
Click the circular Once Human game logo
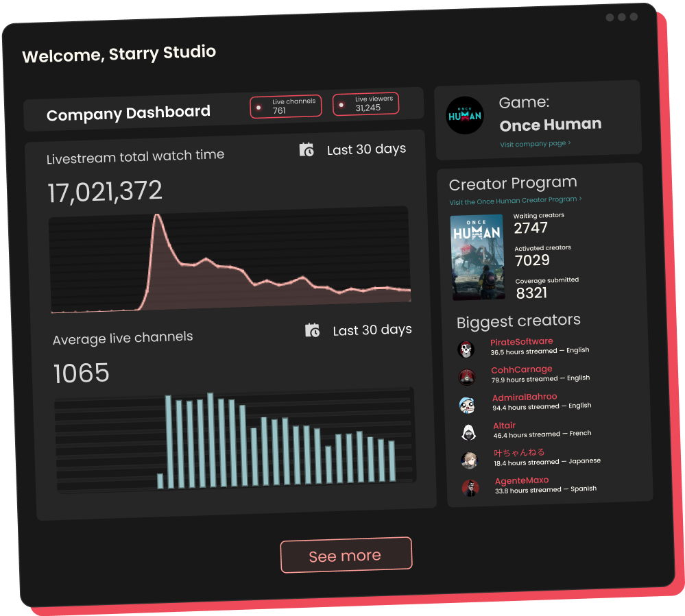465,116
